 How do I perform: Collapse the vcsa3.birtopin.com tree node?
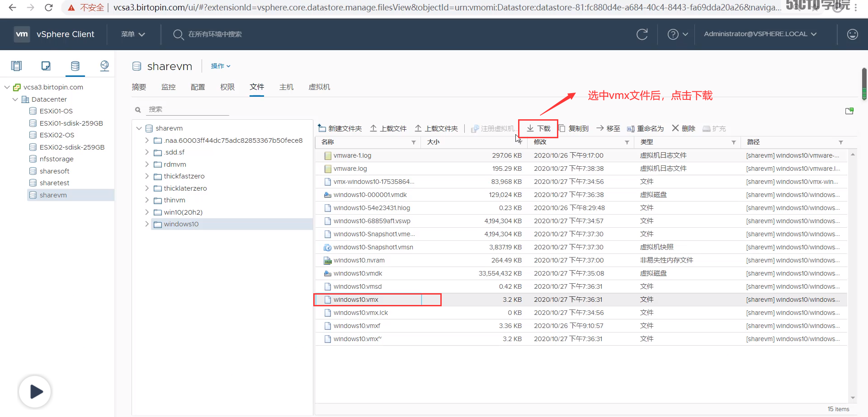point(7,87)
